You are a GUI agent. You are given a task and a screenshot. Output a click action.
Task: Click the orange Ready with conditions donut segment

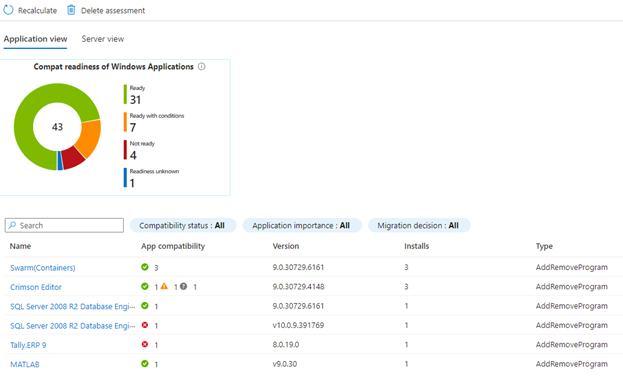pyautogui.click(x=90, y=137)
